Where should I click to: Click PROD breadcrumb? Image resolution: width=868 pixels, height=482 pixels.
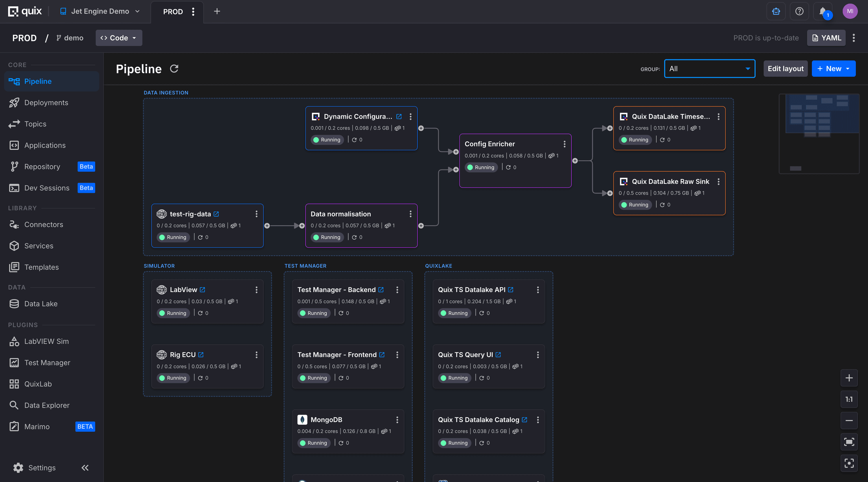[x=24, y=38]
